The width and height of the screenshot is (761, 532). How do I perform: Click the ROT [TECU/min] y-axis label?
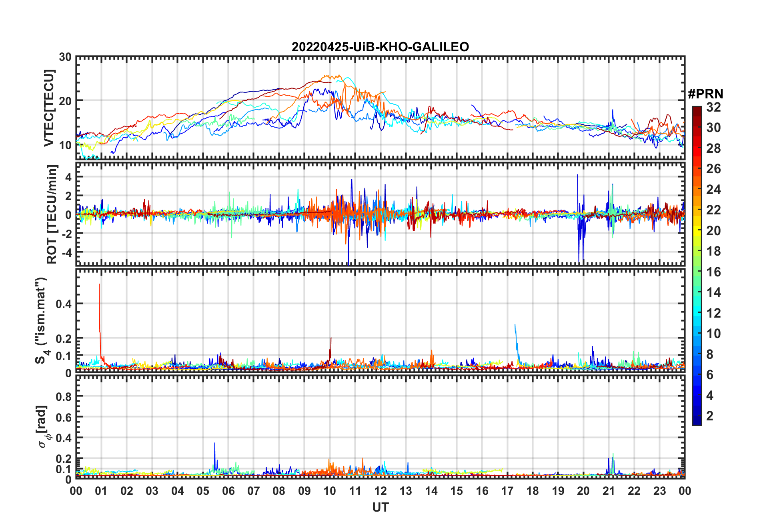pos(52,214)
